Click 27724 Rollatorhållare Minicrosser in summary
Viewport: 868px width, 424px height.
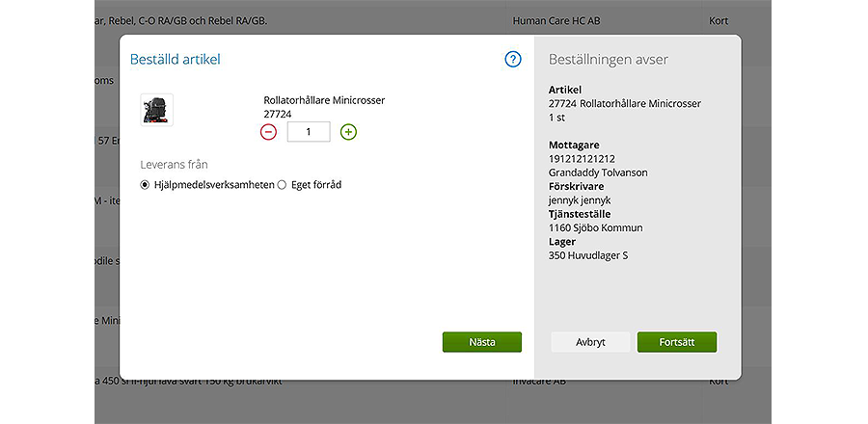click(x=624, y=103)
